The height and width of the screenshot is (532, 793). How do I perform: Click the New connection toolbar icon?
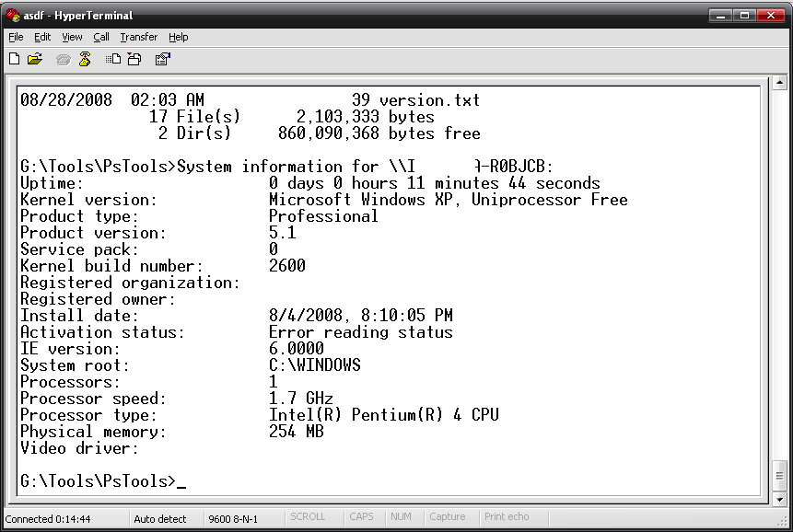pos(14,59)
